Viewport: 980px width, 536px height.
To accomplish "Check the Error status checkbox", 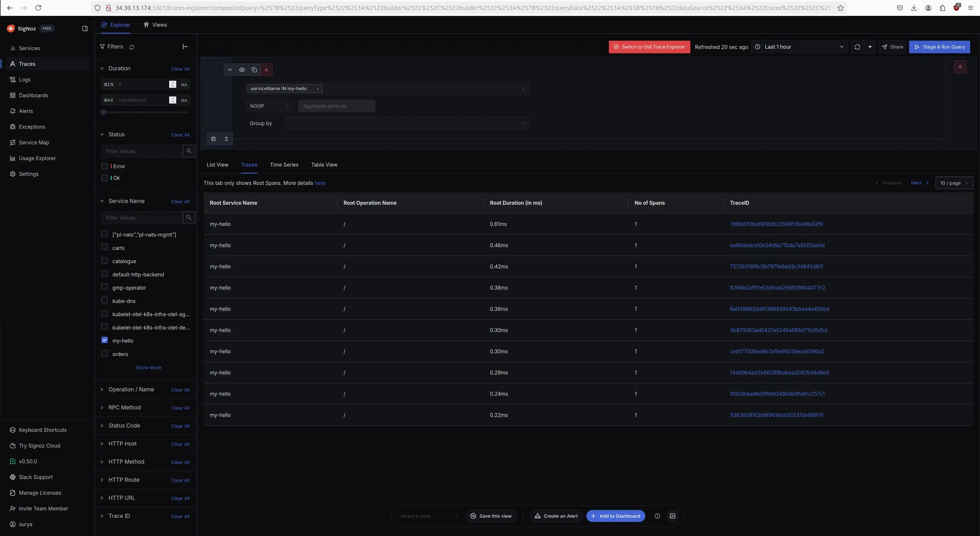I will 105,166.
